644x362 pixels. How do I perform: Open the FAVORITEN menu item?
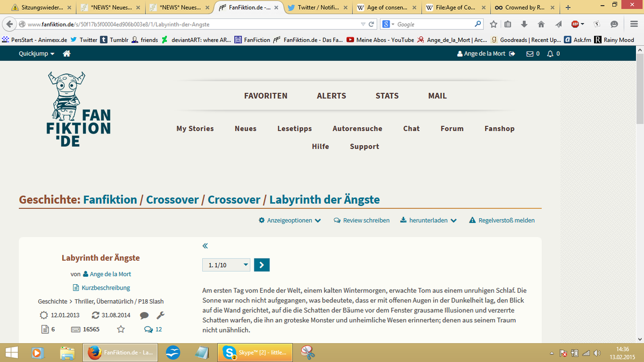(266, 95)
